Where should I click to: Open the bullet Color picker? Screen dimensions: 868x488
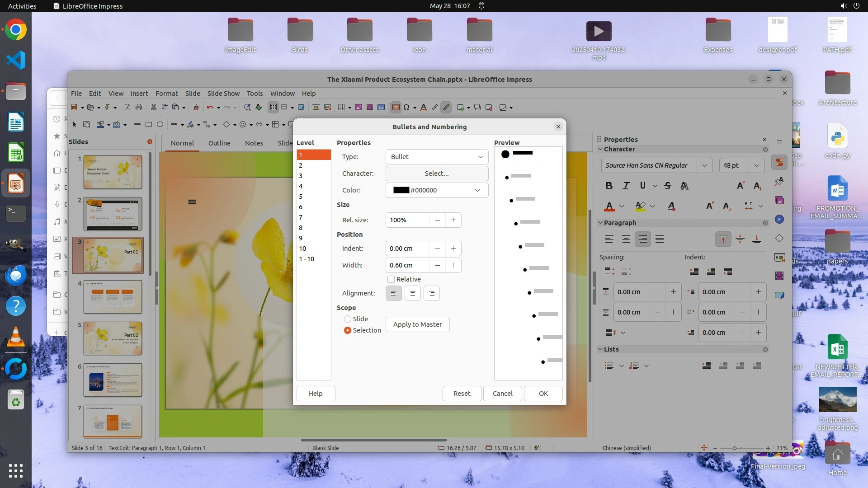(436, 190)
